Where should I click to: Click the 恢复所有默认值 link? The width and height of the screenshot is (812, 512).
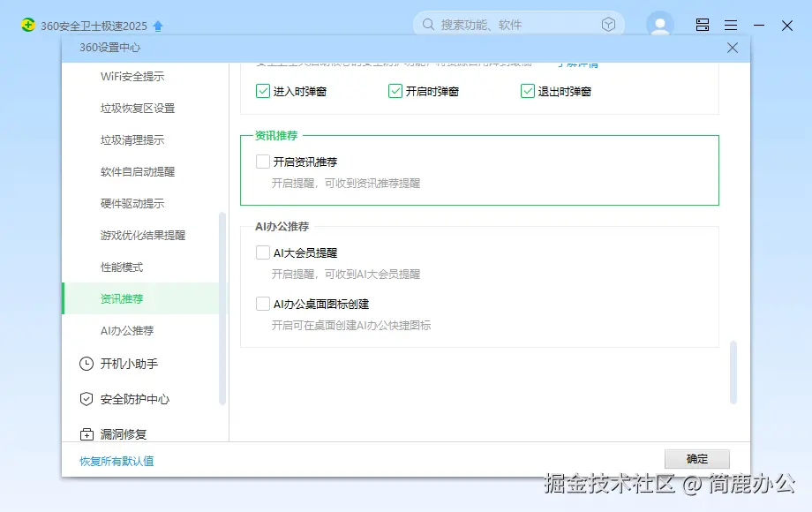[x=117, y=461]
